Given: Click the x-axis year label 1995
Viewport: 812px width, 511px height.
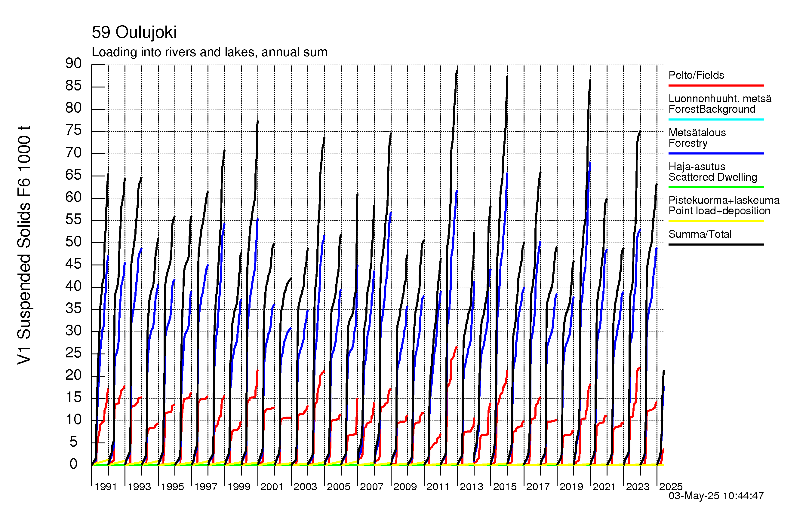Looking at the screenshot, I should point(172,487).
